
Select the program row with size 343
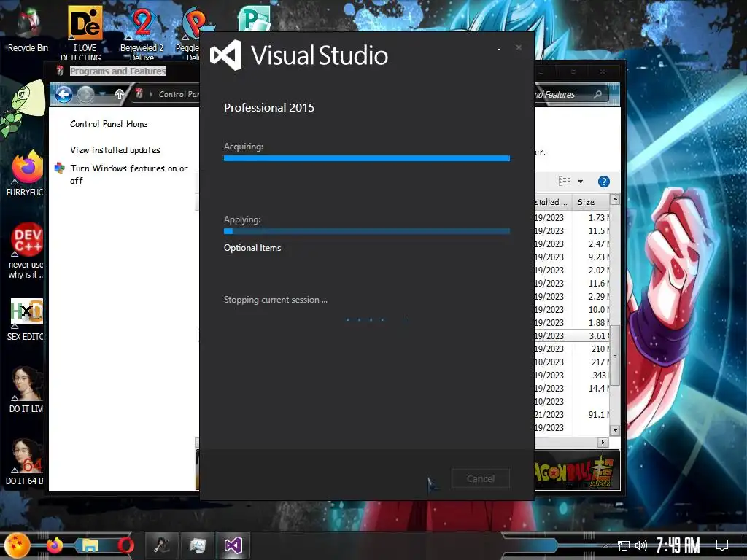[572, 376]
